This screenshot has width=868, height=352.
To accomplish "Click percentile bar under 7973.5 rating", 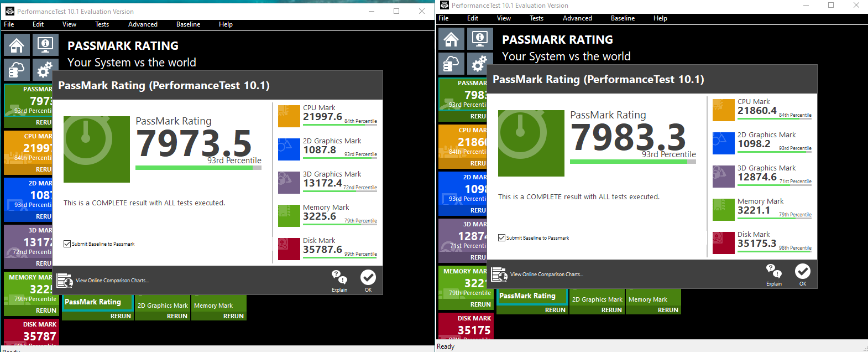I will [x=198, y=168].
